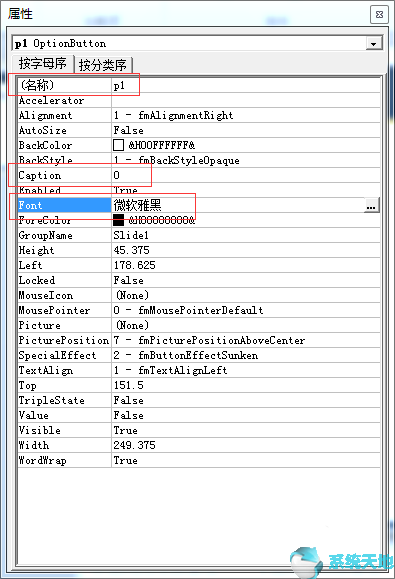Select the PicturePosition property name
The image size is (395, 579).
(x=65, y=340)
